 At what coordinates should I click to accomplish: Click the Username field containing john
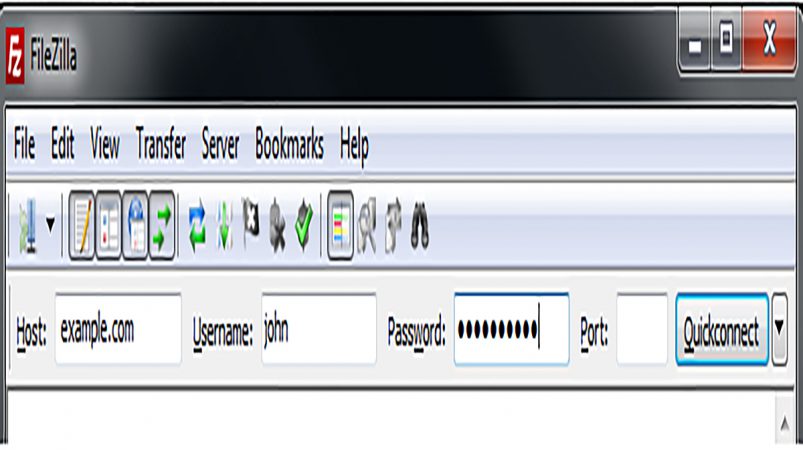click(x=319, y=329)
